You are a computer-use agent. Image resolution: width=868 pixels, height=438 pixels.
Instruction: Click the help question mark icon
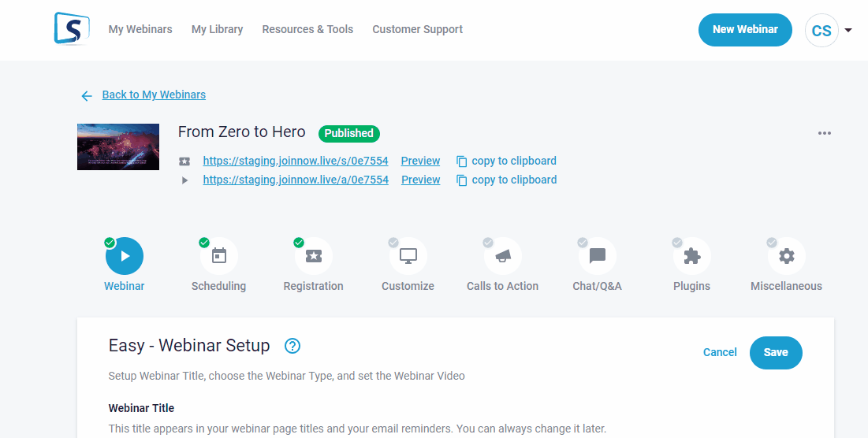(293, 346)
